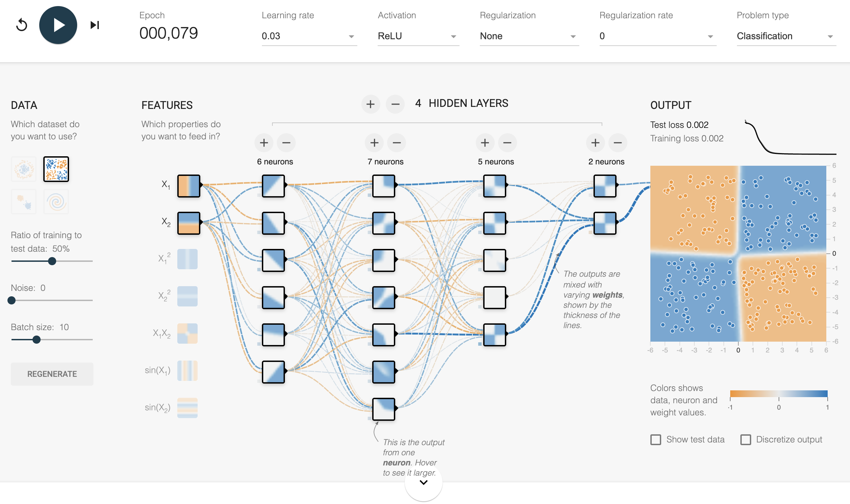Viewport: 850px width, 504px height.
Task: Click the Batch size slider handle
Action: click(x=37, y=340)
